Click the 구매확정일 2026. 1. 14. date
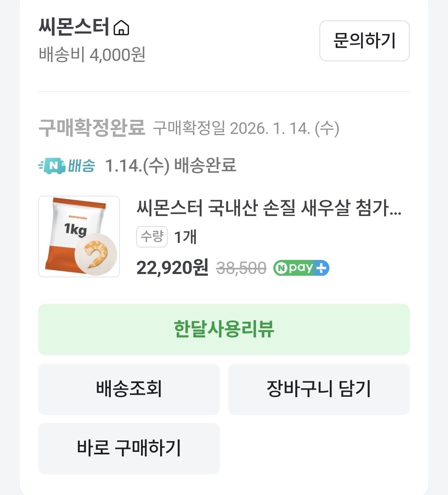This screenshot has width=448, height=495. coord(246,128)
